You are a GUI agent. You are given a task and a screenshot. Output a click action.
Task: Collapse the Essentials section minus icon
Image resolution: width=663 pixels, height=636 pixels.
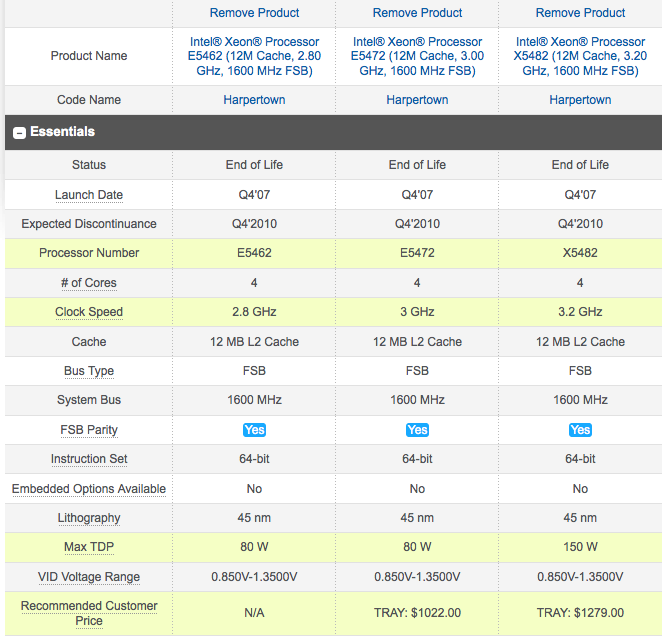point(19,133)
